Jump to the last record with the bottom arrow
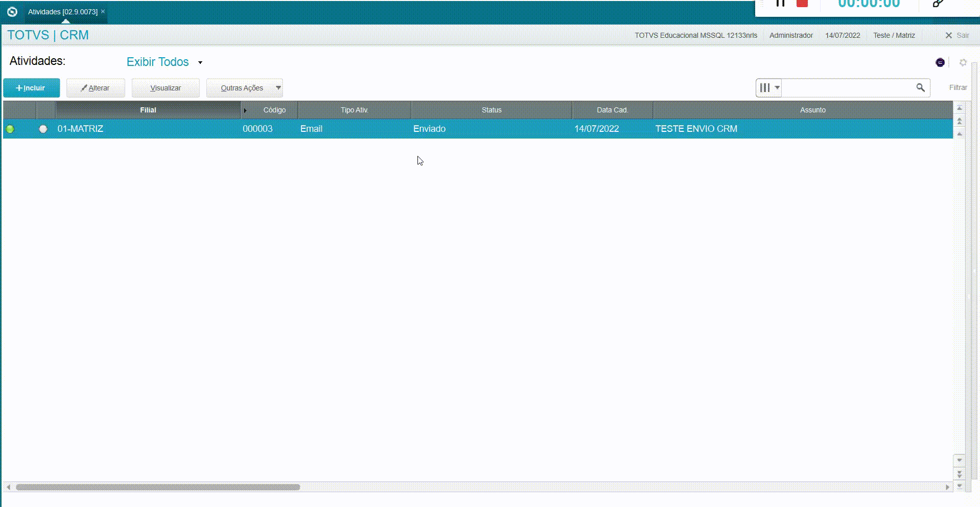 click(x=960, y=486)
